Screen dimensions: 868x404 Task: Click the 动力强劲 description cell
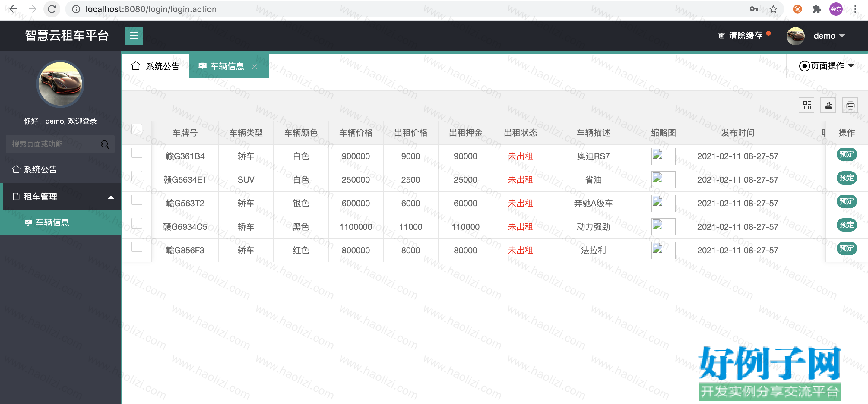coord(593,227)
